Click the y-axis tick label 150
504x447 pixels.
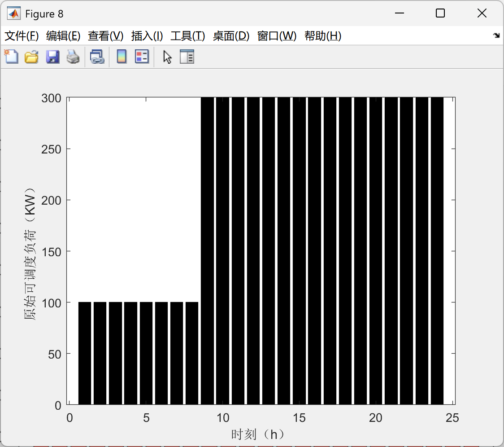coord(51,252)
